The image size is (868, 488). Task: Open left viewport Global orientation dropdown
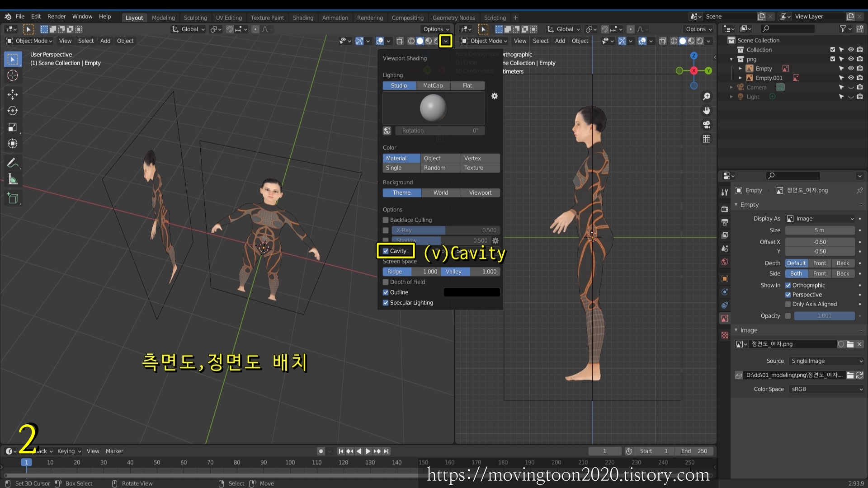point(189,29)
